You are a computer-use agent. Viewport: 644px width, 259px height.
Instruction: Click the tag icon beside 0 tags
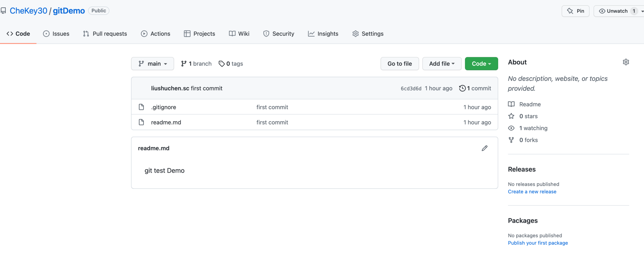221,63
